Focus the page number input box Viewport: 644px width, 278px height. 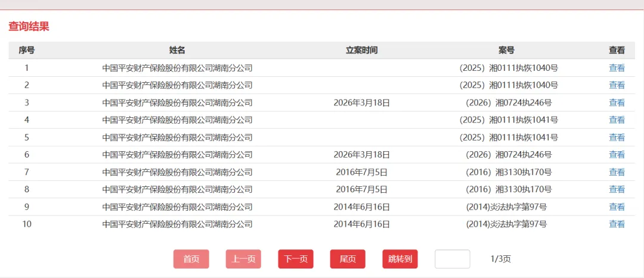(x=452, y=259)
